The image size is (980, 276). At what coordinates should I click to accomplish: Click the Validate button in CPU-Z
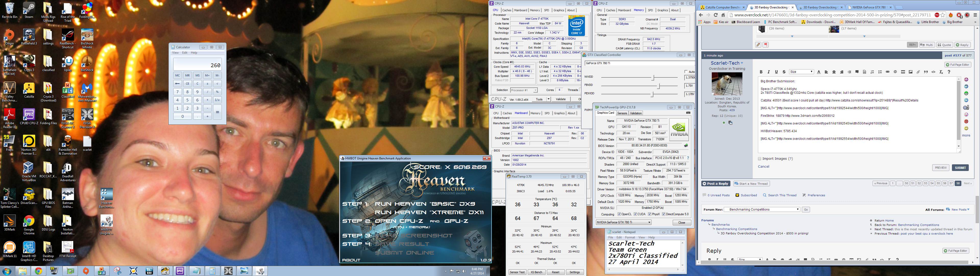pyautogui.click(x=561, y=99)
